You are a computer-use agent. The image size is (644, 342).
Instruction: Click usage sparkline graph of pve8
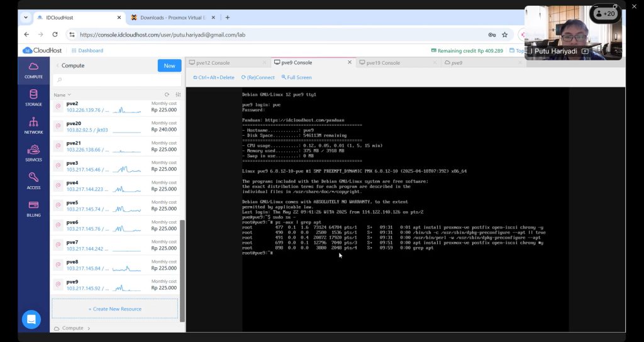pos(127,268)
